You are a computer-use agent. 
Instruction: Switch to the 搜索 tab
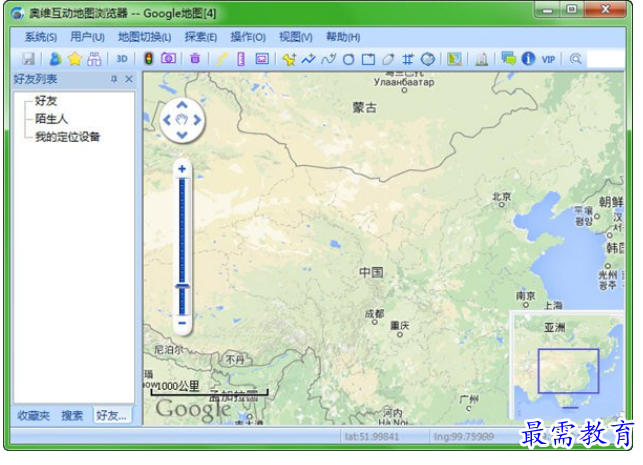point(72,415)
